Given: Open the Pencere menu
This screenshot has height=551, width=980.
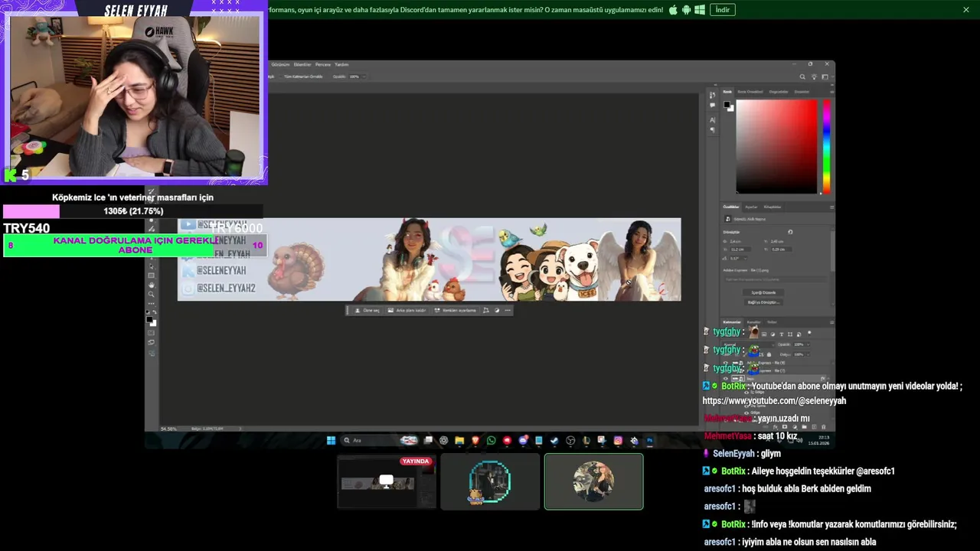Looking at the screenshot, I should (x=323, y=64).
